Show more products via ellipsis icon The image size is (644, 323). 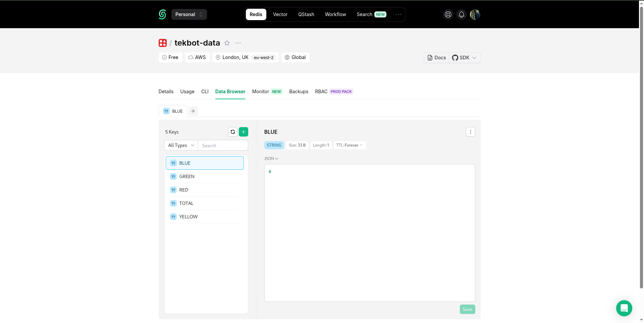tap(398, 14)
